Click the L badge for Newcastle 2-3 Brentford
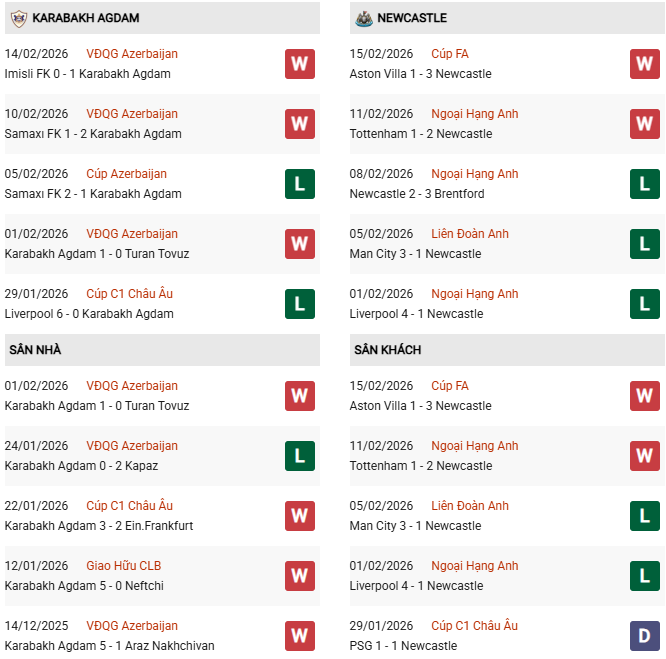The image size is (666, 659). tap(644, 184)
